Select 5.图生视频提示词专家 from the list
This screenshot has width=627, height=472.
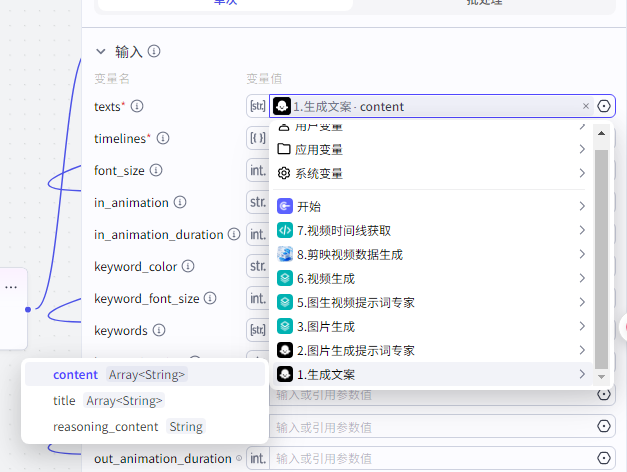pyautogui.click(x=355, y=302)
